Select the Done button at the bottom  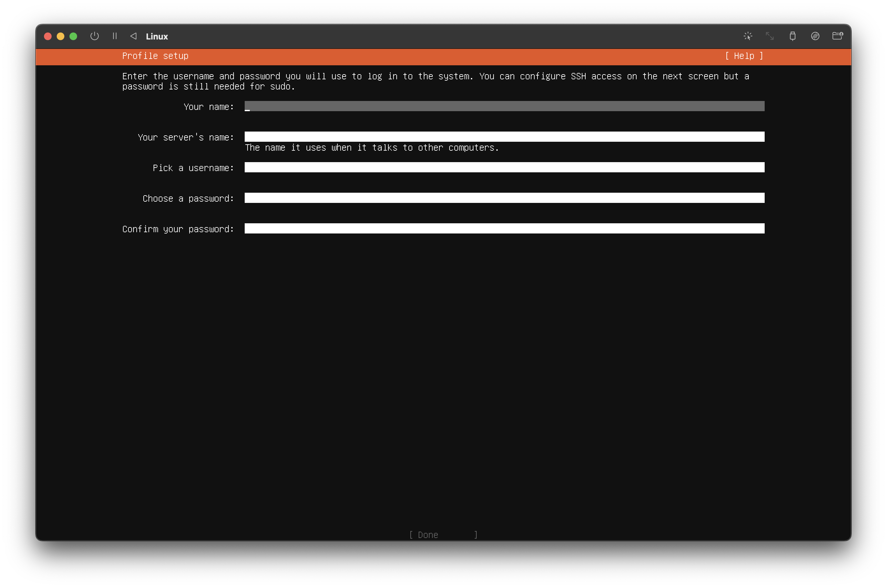coord(443,535)
